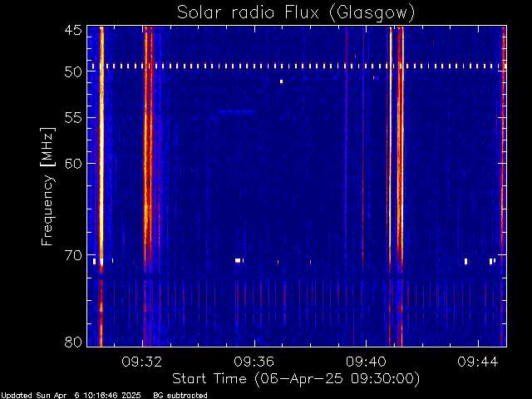Click the 'Solar radio Flux (Glasgow)' title
Image resolution: width=532 pixels, height=399 pixels.
[x=296, y=13]
